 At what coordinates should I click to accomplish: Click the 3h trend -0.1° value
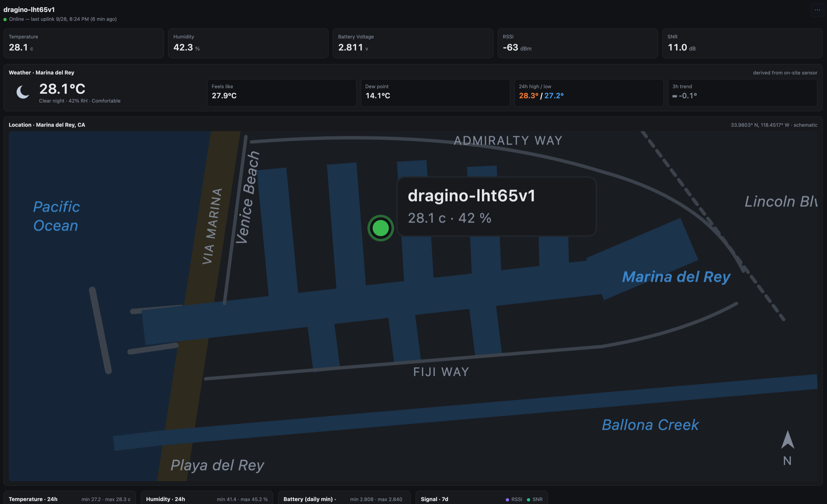point(688,96)
